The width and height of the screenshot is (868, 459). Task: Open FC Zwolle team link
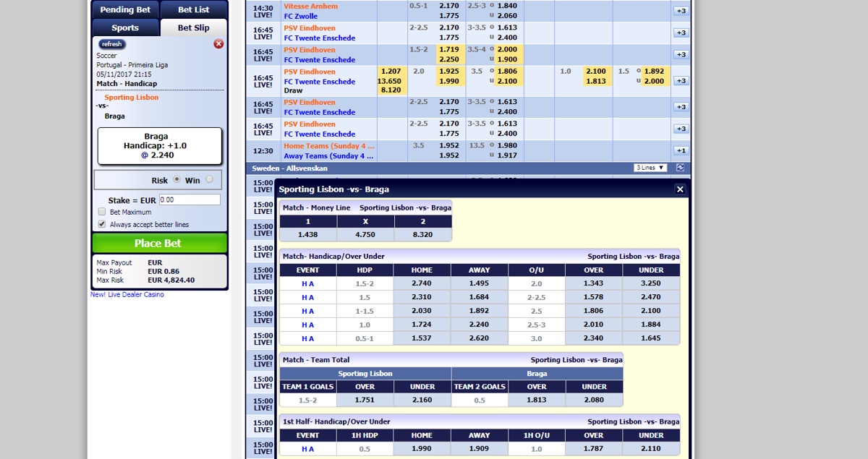click(x=301, y=16)
